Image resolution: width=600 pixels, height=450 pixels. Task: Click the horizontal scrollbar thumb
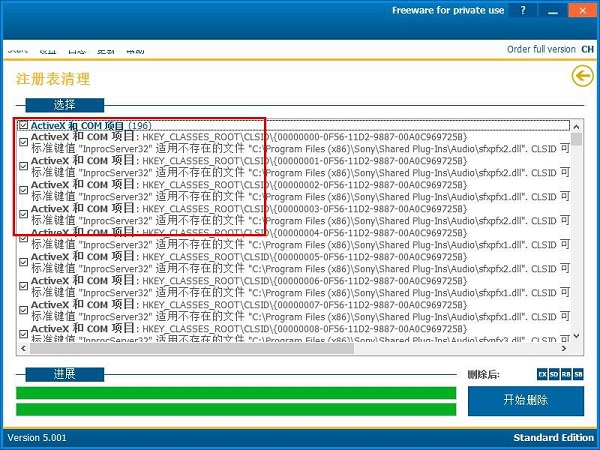pyautogui.click(x=192, y=348)
